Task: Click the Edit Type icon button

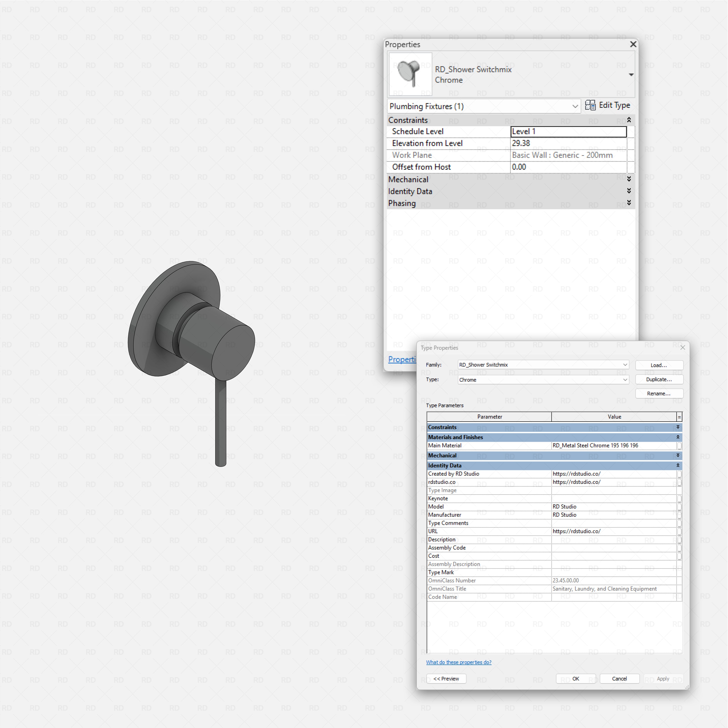Action: pos(607,106)
